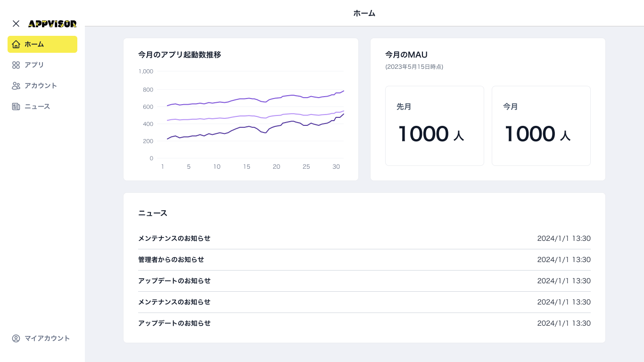
Task: Click the APPVISOR logo
Action: 52,24
